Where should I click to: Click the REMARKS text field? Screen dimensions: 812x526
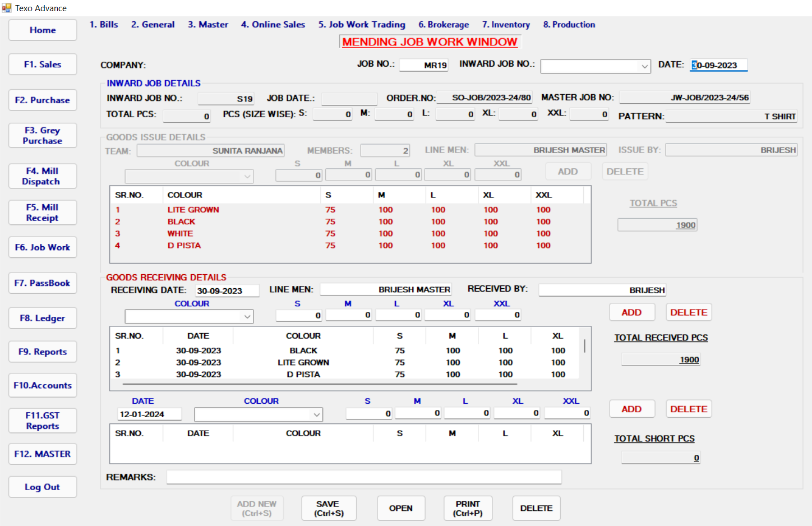coord(364,477)
